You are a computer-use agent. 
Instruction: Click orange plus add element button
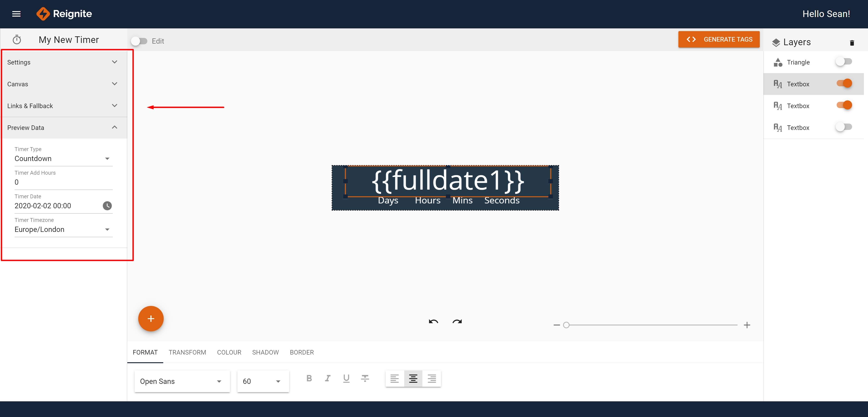[151, 318]
